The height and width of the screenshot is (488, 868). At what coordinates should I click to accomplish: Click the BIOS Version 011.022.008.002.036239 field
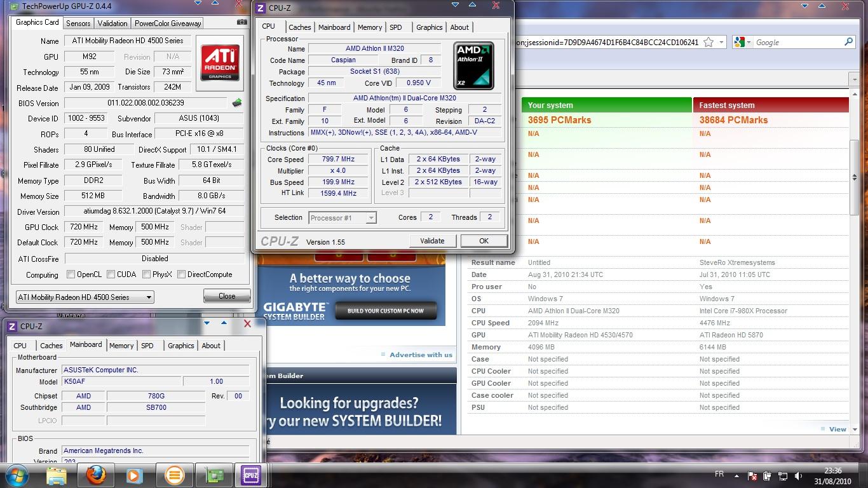[146, 103]
